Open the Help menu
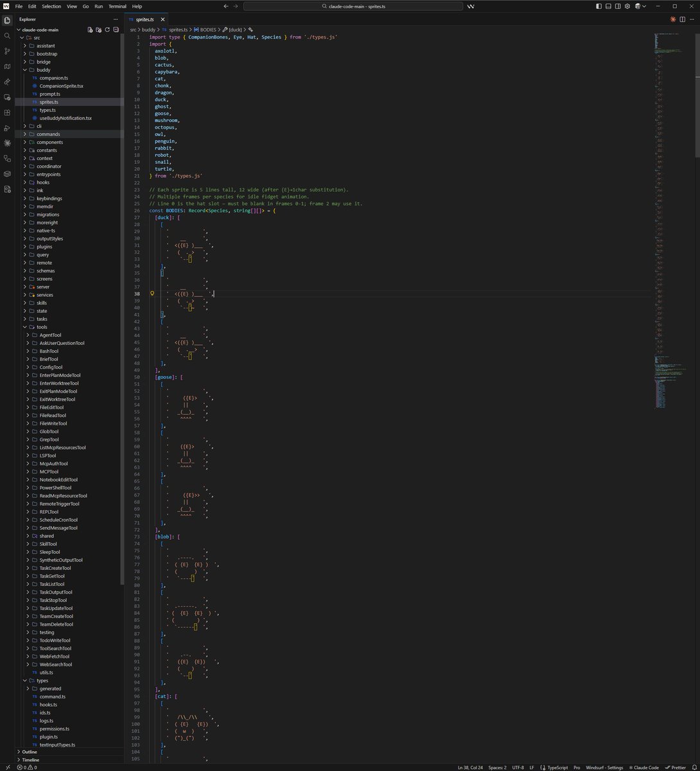 (137, 6)
